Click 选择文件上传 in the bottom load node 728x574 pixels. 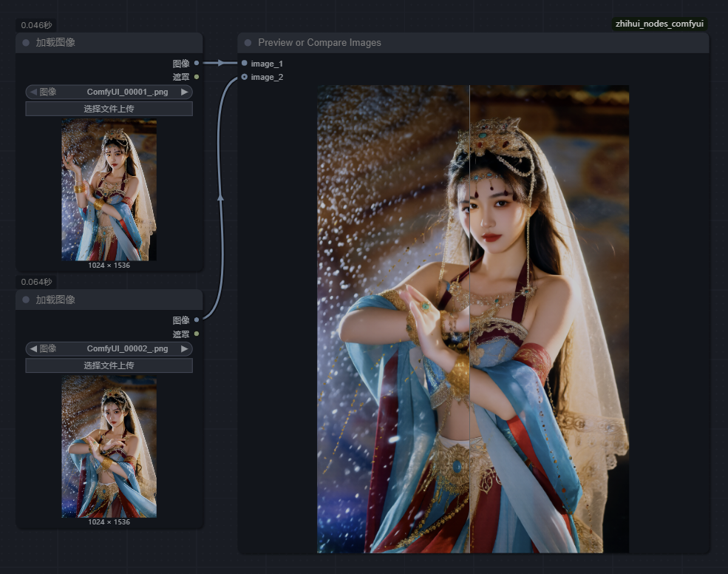click(x=109, y=365)
